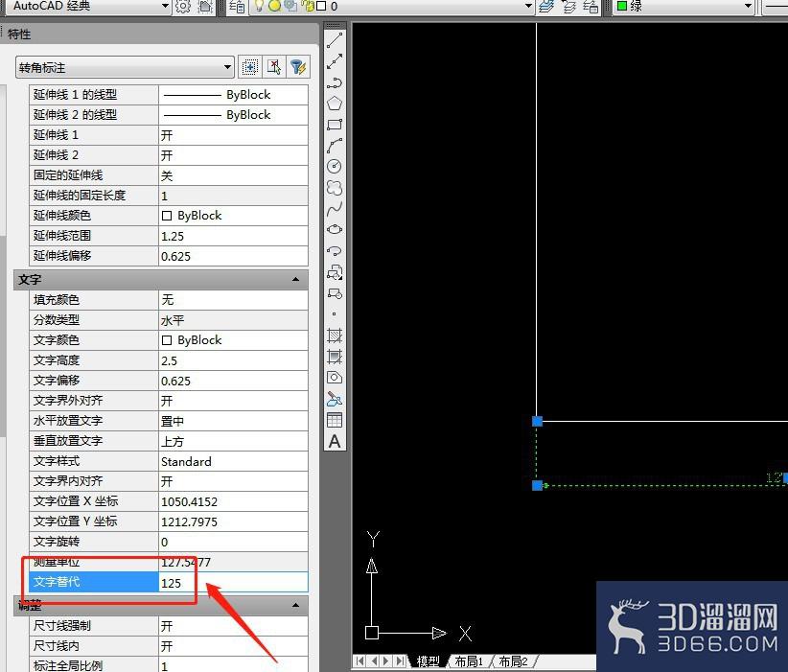Select the Hatch tool

click(x=335, y=336)
